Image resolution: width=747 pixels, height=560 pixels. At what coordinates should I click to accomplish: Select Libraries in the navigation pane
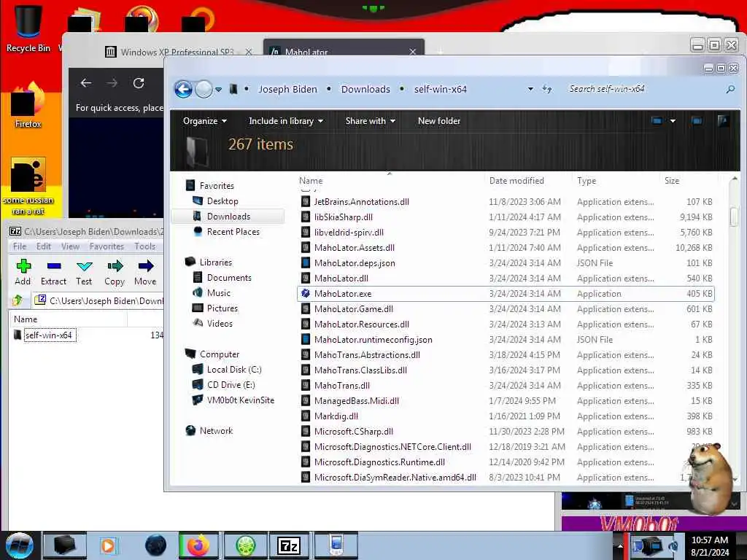pos(215,262)
